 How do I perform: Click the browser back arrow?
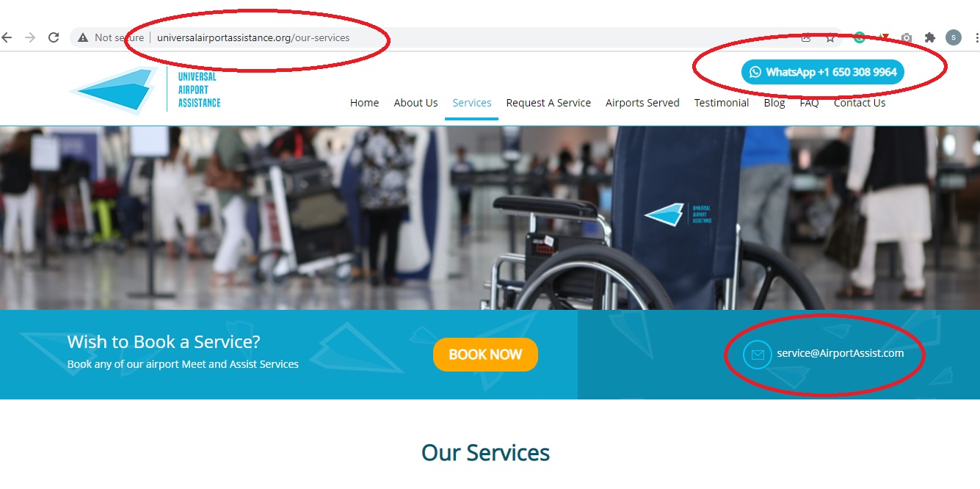click(x=7, y=37)
